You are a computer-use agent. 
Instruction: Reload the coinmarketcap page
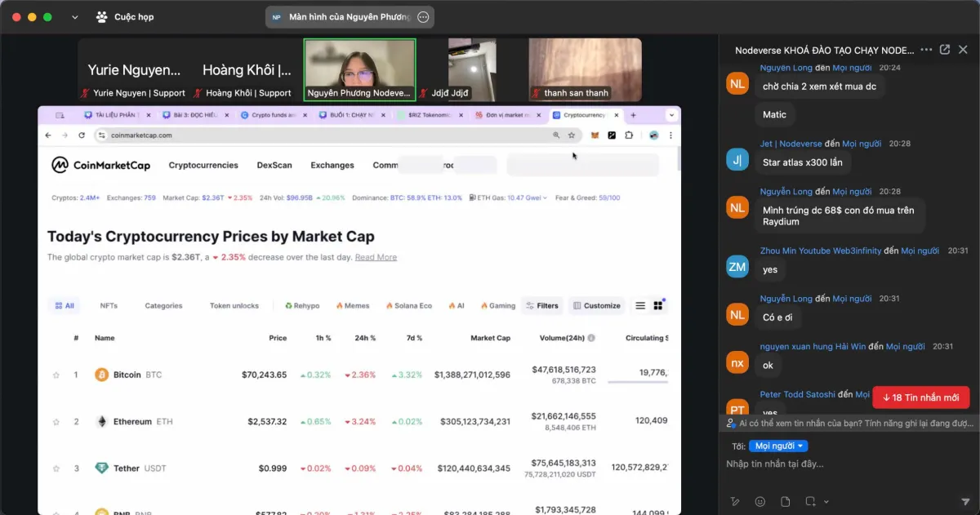coord(82,135)
